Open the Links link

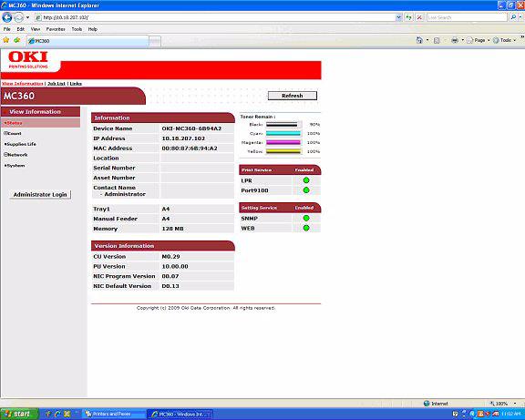[76, 83]
